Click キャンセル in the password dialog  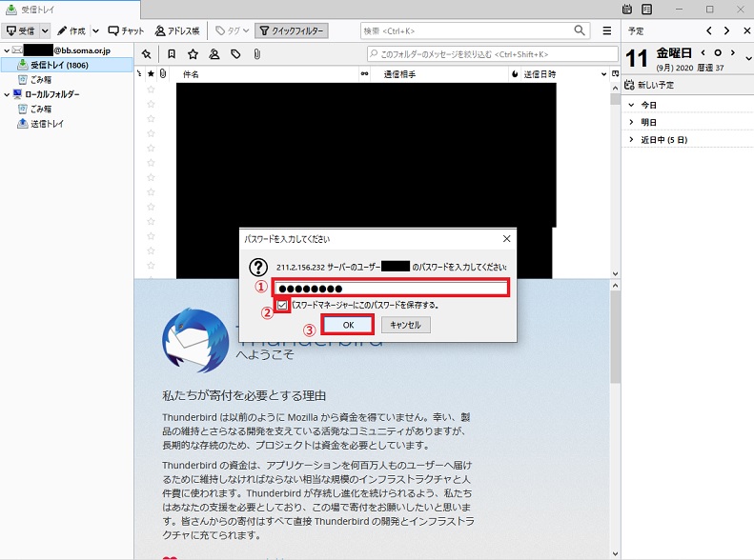tap(405, 325)
